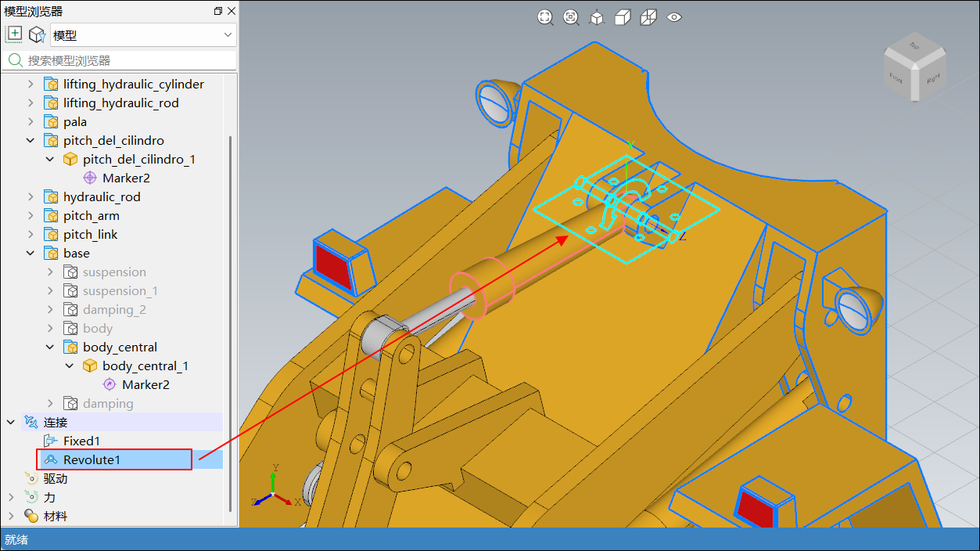Image resolution: width=980 pixels, height=551 pixels.
Task: Click the zoom-to-selection icon in viewport toolbar
Action: [x=571, y=17]
